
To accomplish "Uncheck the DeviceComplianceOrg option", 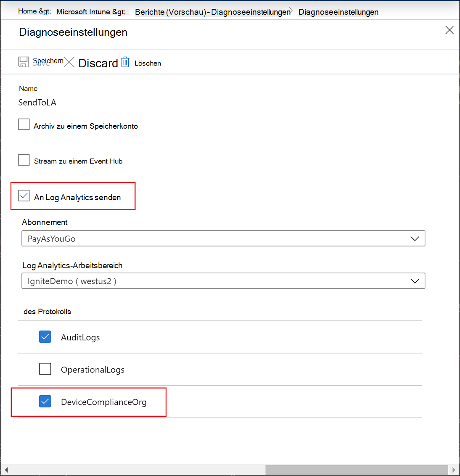I will [x=45, y=402].
